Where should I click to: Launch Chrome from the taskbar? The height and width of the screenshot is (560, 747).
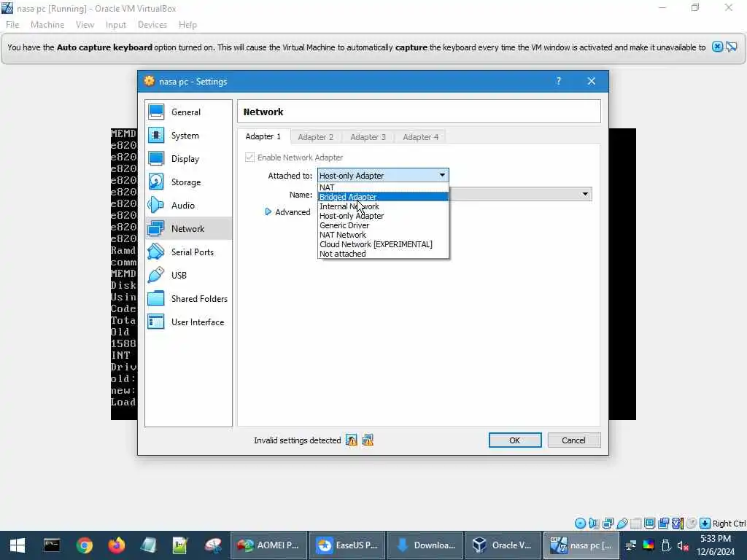[85, 545]
